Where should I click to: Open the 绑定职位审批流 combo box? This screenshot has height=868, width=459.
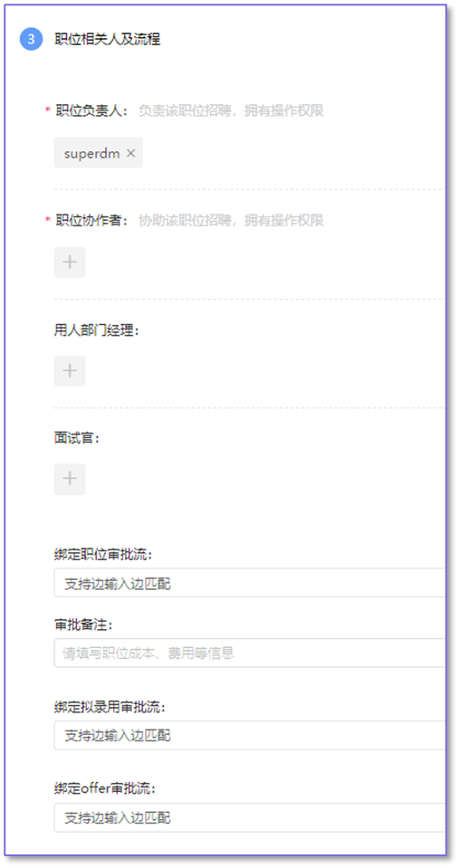250,582
